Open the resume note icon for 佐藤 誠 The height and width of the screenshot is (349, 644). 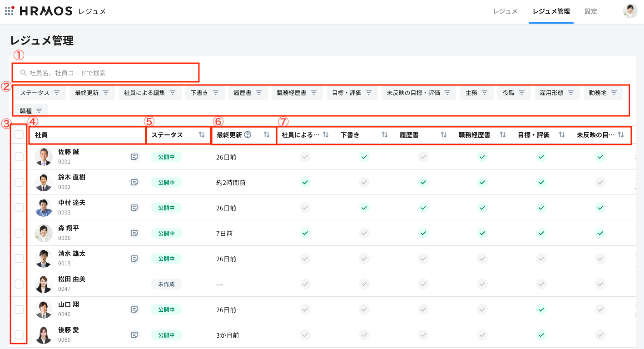pyautogui.click(x=134, y=157)
